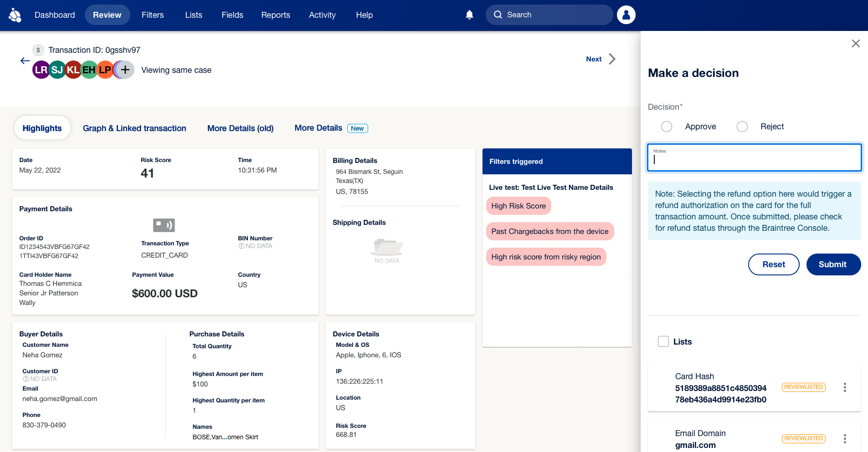Click the dollar icon next to Transaction ID

tap(38, 50)
